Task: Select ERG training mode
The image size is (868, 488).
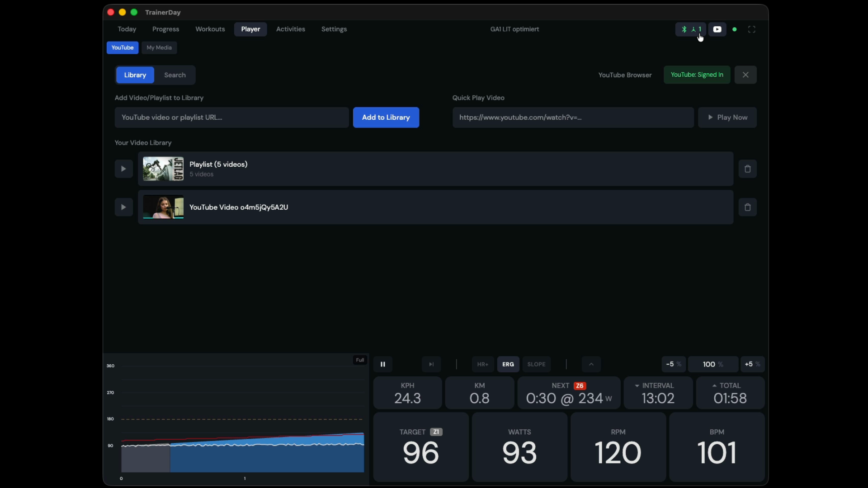Action: 508,364
